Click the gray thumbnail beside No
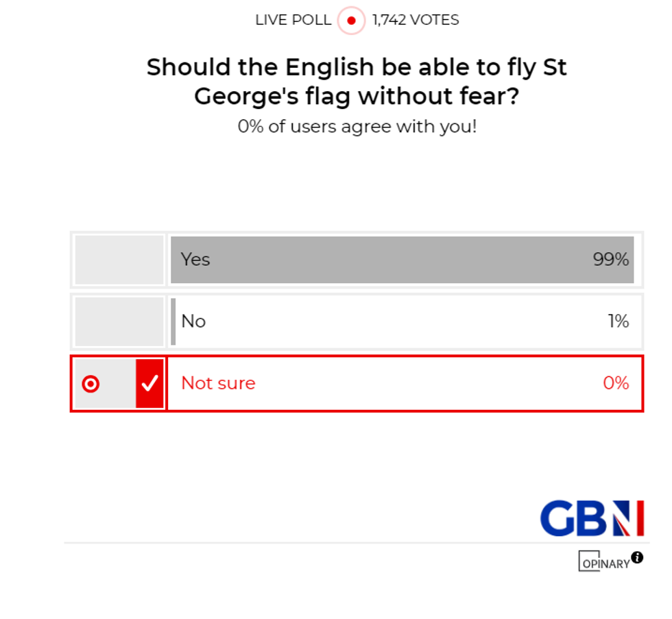The height and width of the screenshot is (619, 672). [118, 321]
